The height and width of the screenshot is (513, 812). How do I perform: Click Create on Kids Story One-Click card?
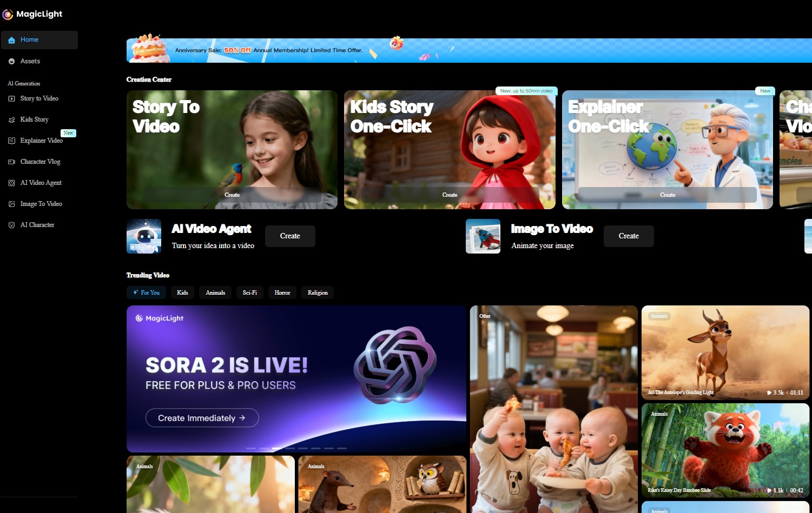(x=450, y=195)
